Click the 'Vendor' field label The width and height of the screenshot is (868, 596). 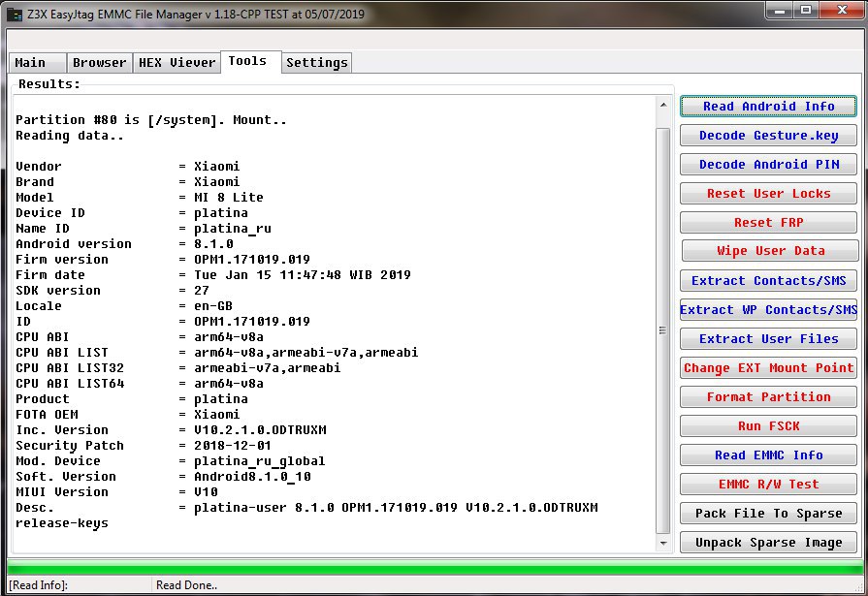coord(39,167)
